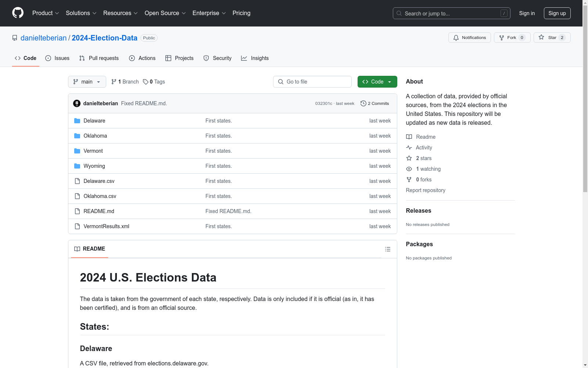
Task: Open the Packages heading link
Action: [419, 244]
